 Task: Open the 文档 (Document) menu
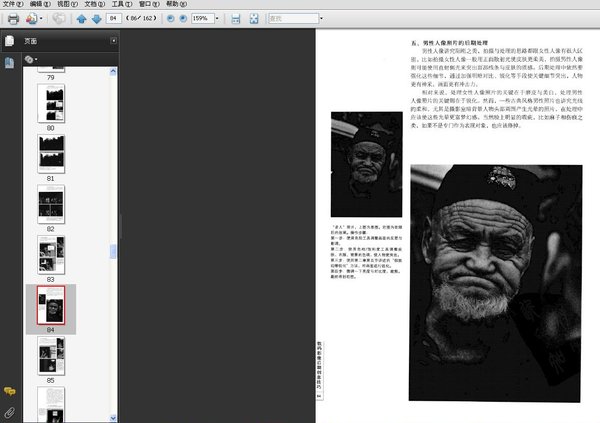(95, 4)
